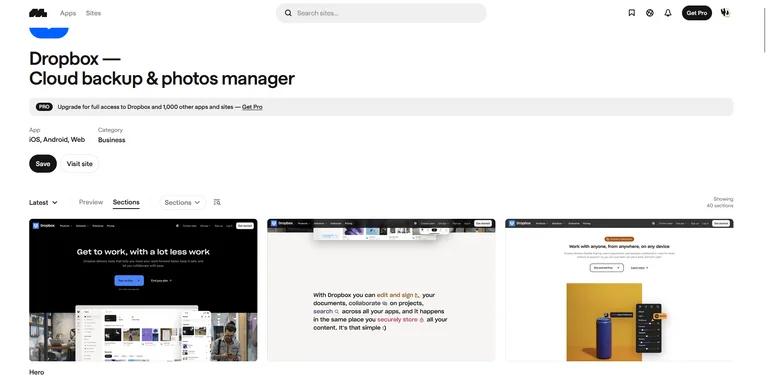Click the blue Dropbox app icon
Screen dimensions: 766x387
pos(49,33)
